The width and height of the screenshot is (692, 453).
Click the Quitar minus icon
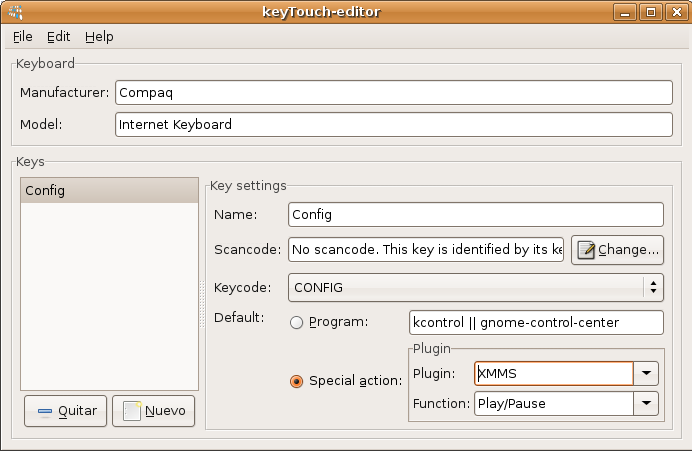(x=45, y=411)
